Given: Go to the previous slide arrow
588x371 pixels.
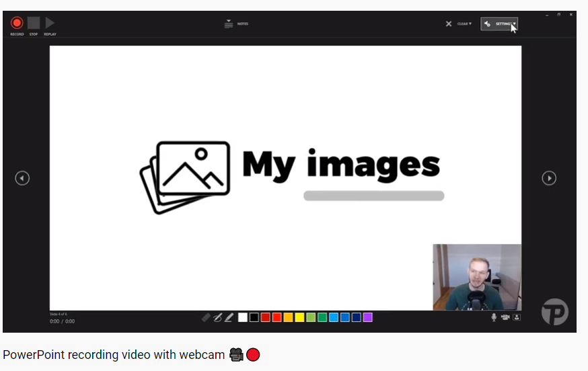Looking at the screenshot, I should [x=22, y=178].
